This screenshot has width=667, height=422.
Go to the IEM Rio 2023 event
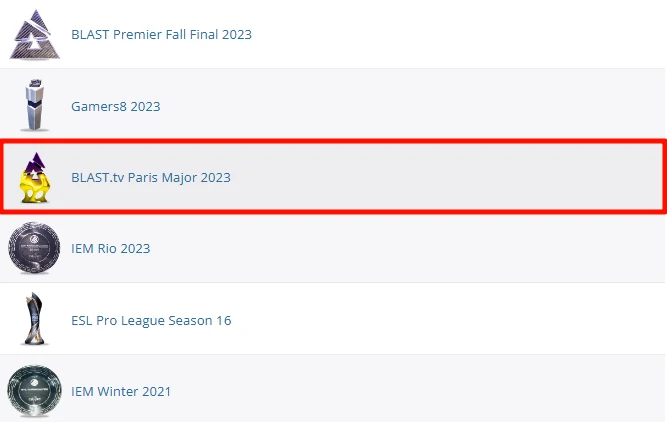coord(111,248)
